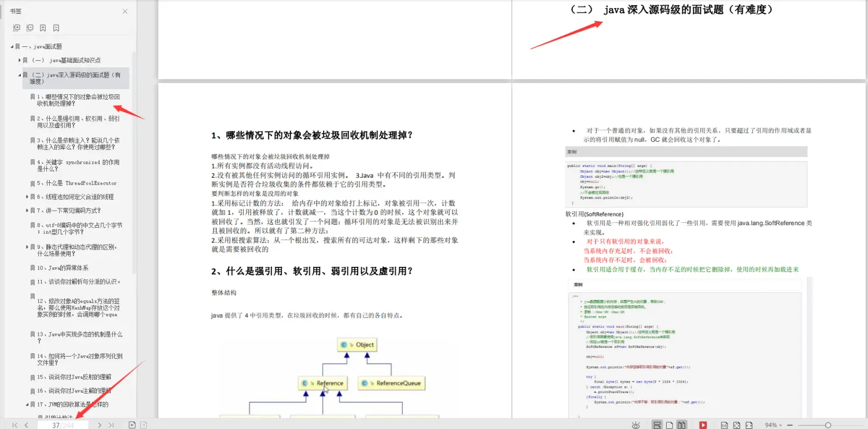
Task: Open bookmark 9、静态代理和动态代理的区别
Action: pos(78,250)
